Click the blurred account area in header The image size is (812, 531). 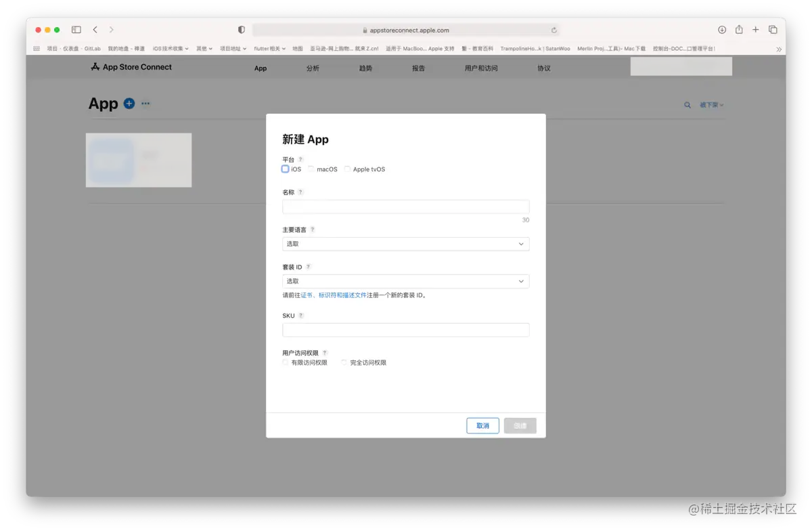[681, 66]
